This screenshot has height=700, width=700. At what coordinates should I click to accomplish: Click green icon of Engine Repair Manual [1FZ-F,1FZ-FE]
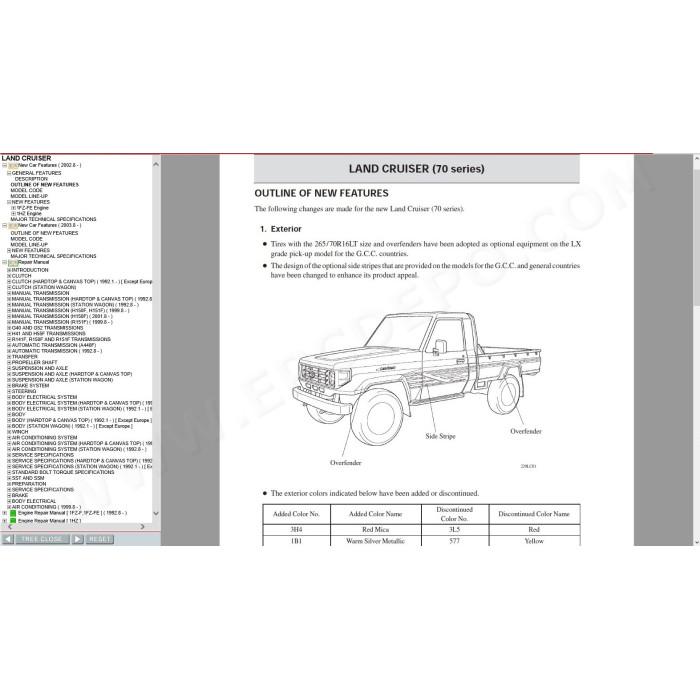(x=13, y=513)
